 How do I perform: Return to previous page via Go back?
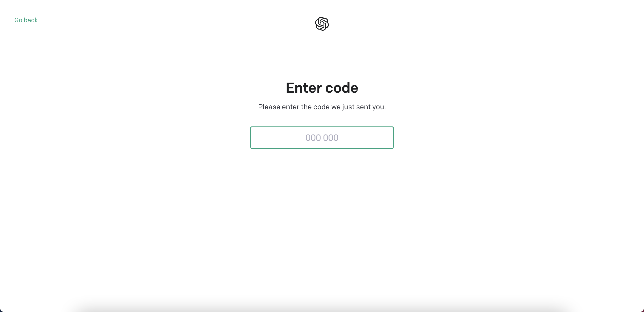pos(26,20)
